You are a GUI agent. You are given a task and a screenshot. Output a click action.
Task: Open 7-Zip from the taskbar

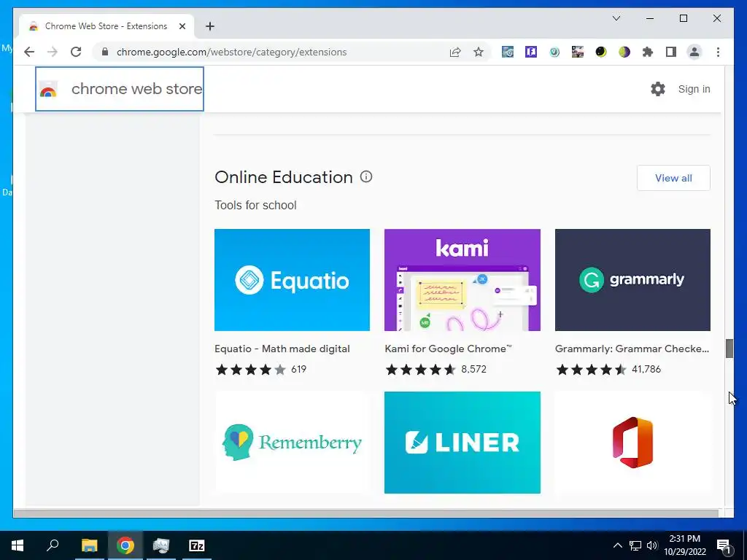196,545
